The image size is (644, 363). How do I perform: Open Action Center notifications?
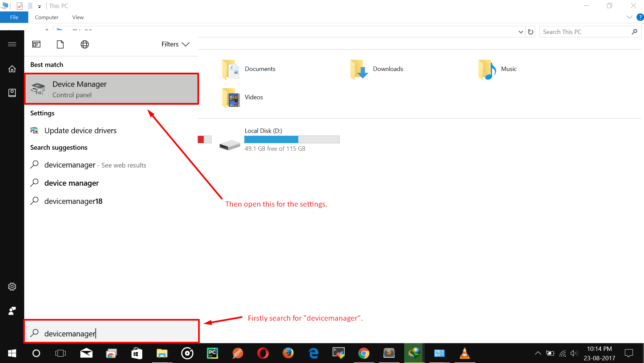(629, 353)
